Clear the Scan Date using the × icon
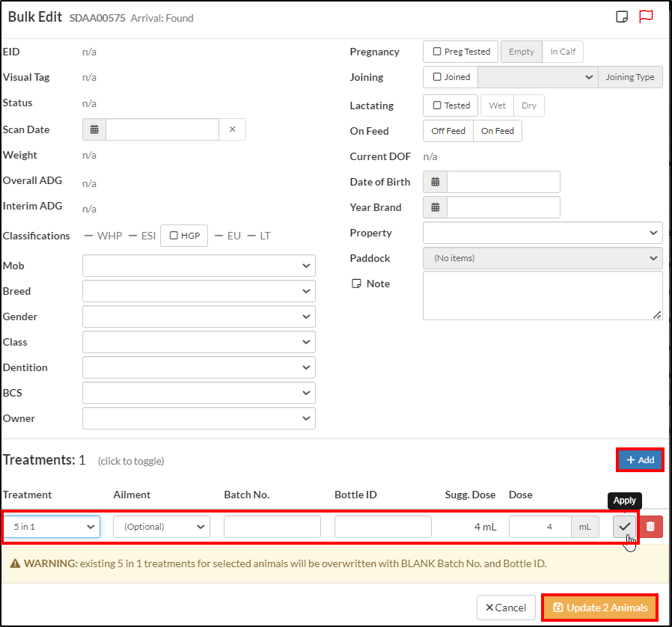 [x=232, y=129]
